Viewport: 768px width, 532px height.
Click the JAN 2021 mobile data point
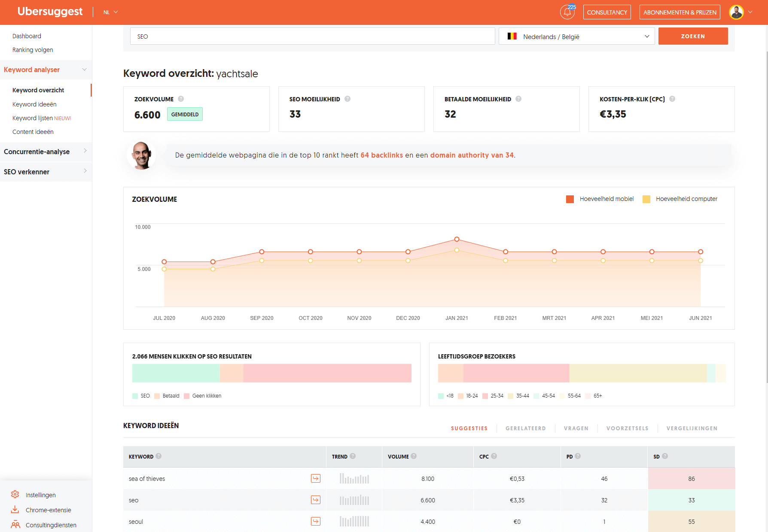coord(457,239)
